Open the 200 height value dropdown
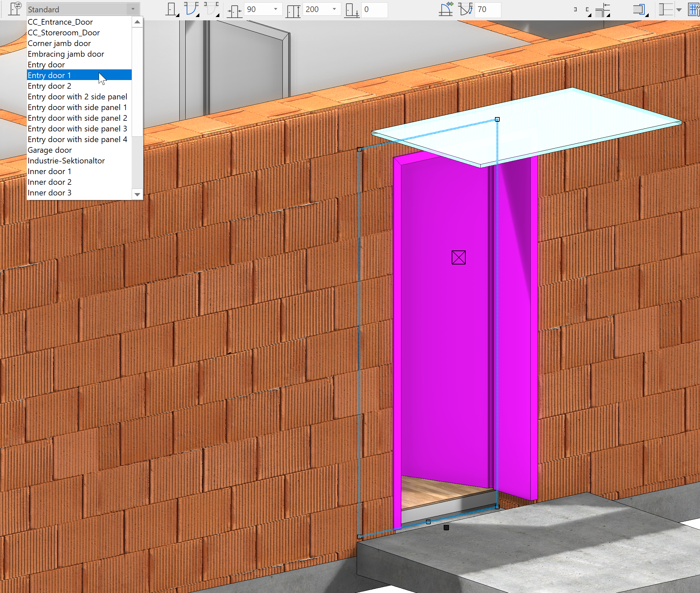The image size is (700, 593). click(334, 9)
